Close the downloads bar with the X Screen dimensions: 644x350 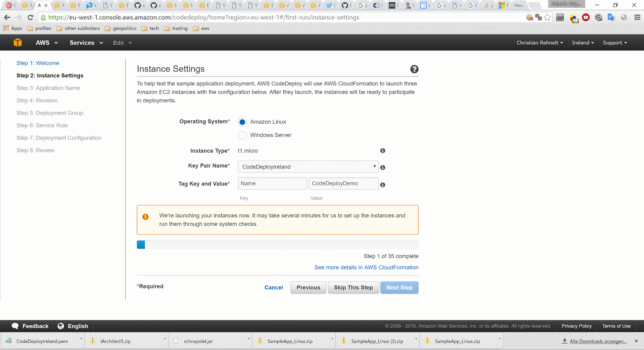click(636, 341)
